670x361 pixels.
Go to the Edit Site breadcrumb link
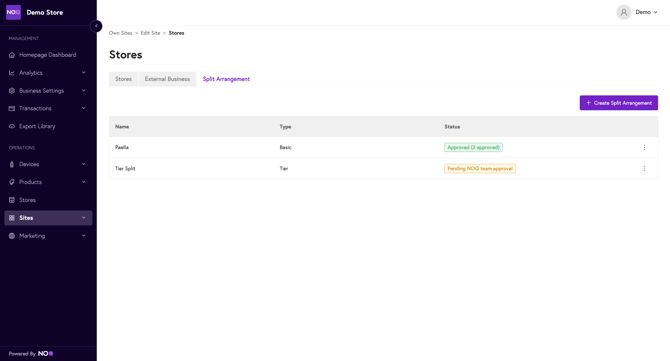[150, 33]
